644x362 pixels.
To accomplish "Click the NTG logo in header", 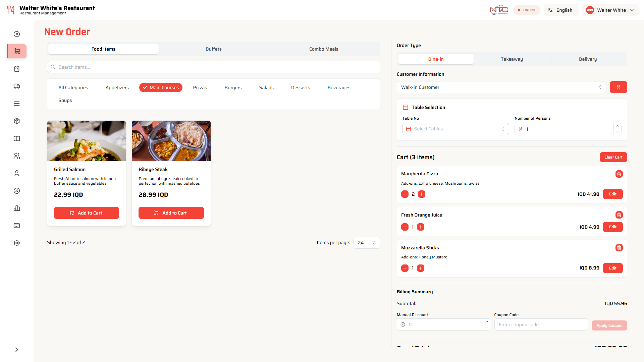I will (499, 10).
